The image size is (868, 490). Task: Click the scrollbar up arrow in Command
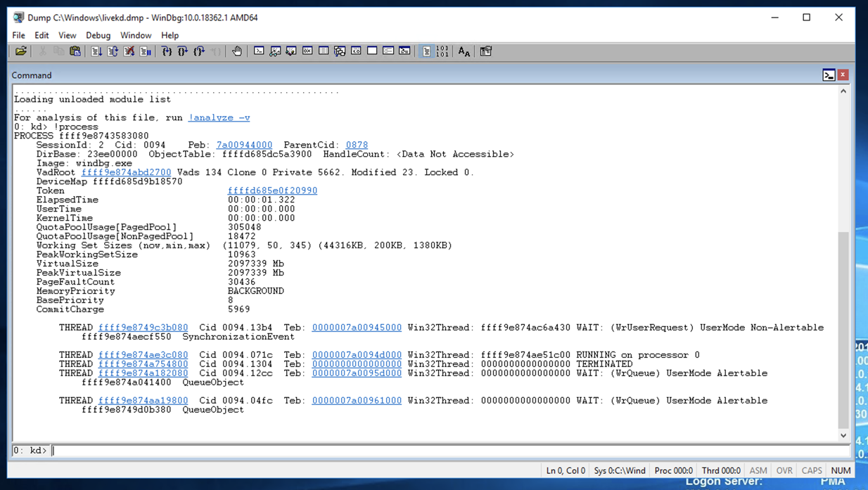point(843,91)
